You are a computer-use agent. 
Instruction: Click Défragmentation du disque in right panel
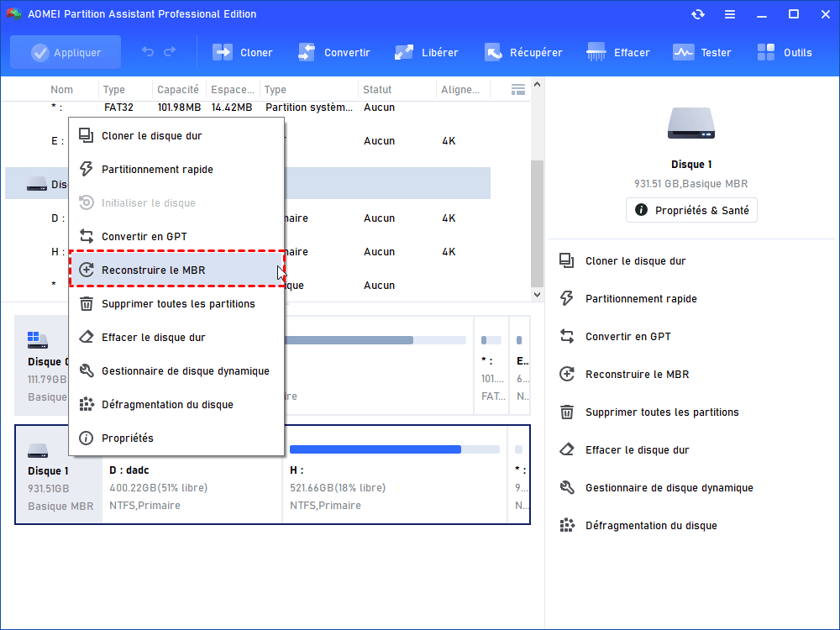click(651, 526)
